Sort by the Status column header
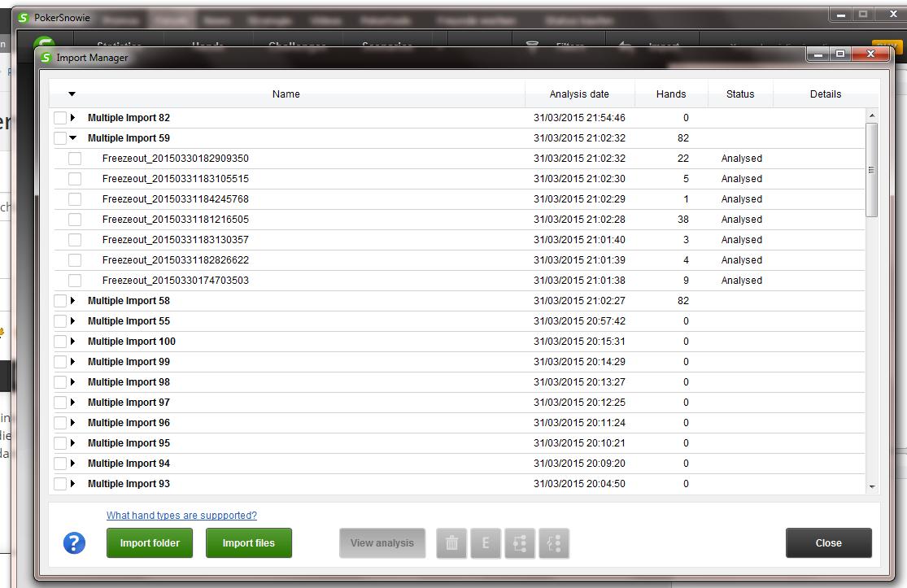Screen dimensions: 907x588 [740, 94]
